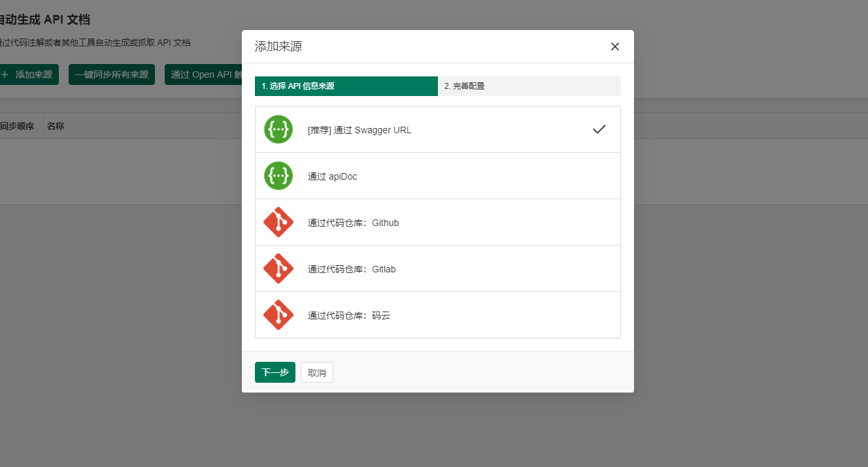The width and height of the screenshot is (868, 467).
Task: Go to step 2. 完善配置
Action: (529, 86)
